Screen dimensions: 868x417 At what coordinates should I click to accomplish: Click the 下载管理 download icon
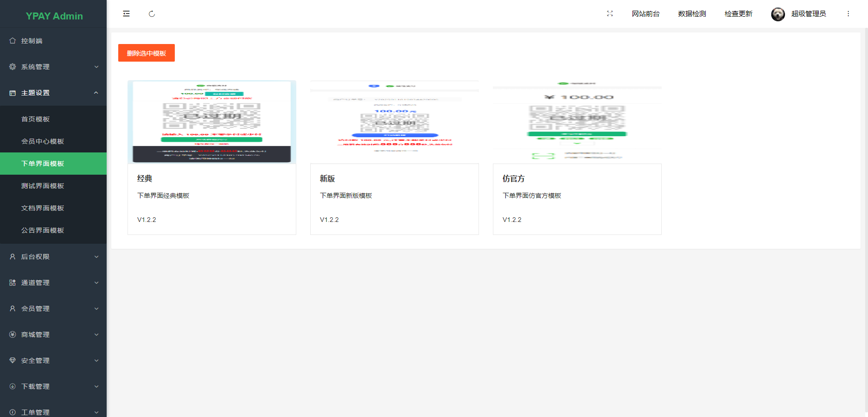pos(13,386)
